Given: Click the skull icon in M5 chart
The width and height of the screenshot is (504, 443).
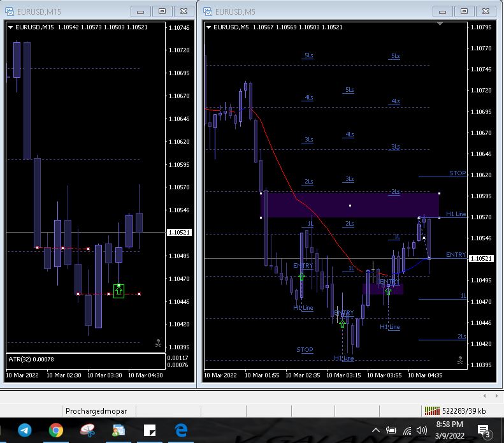Looking at the screenshot, I should click(460, 360).
